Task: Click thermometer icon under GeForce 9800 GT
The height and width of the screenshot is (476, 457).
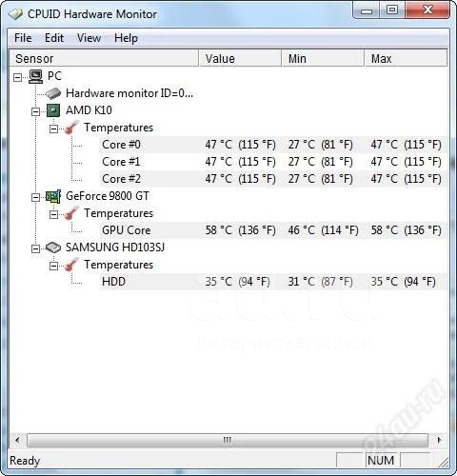Action: 71,213
